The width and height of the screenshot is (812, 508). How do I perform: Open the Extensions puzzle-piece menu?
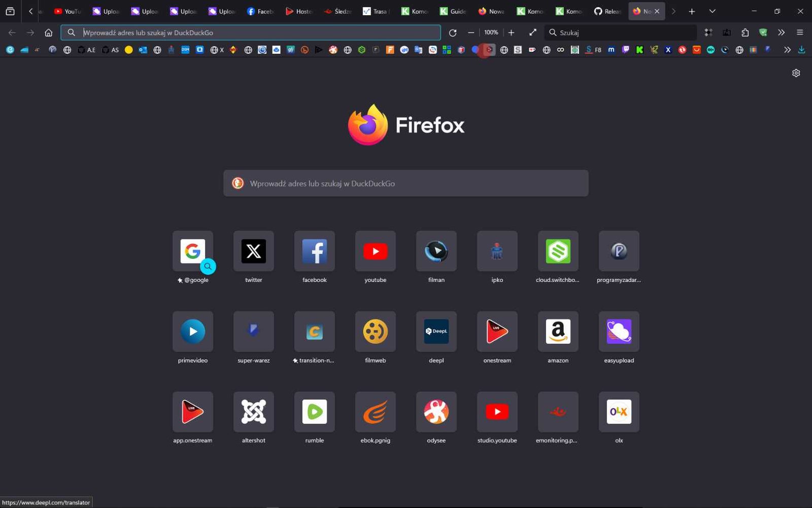745,33
